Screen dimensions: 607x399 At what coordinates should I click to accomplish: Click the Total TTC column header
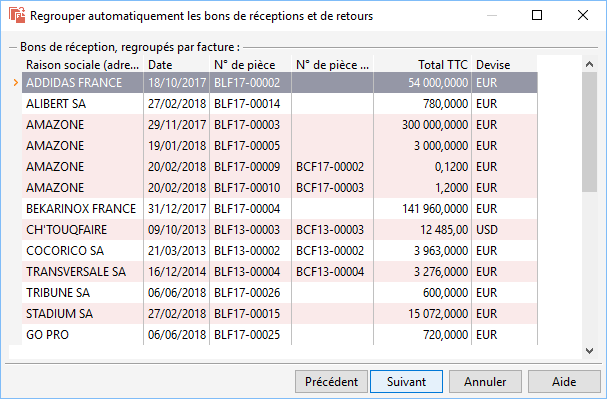coord(422,65)
